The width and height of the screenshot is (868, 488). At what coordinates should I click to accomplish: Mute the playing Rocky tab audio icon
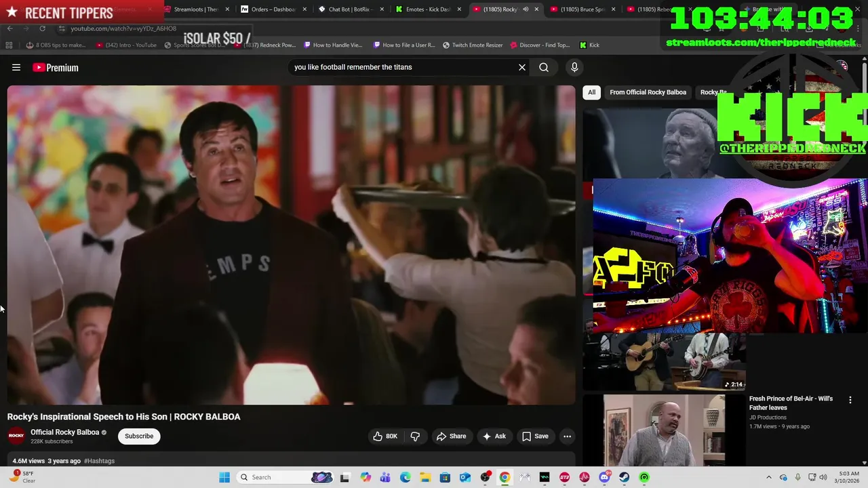525,9
